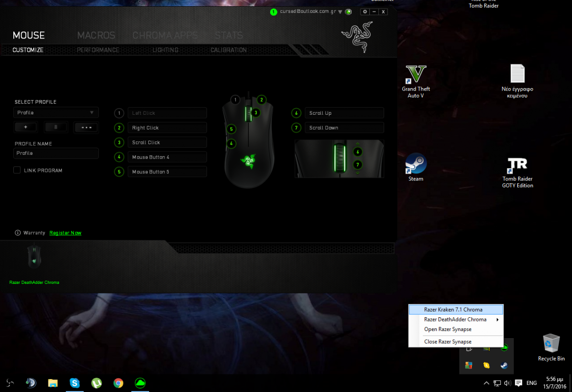Click scroll up marker 6 on wheel closeup
This screenshot has width=572, height=392.
357,151
